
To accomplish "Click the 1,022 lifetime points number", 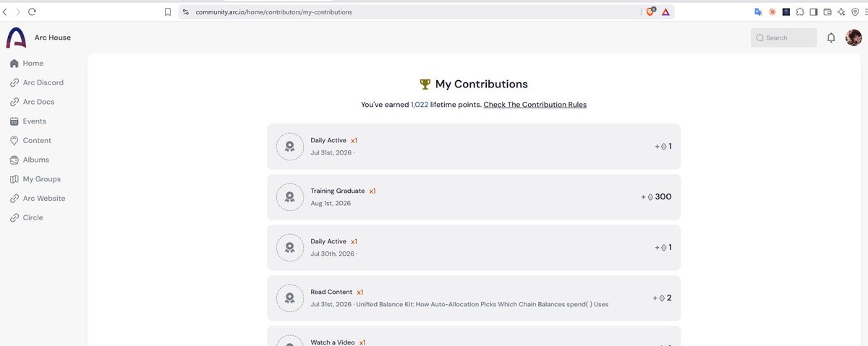I will click(x=420, y=105).
